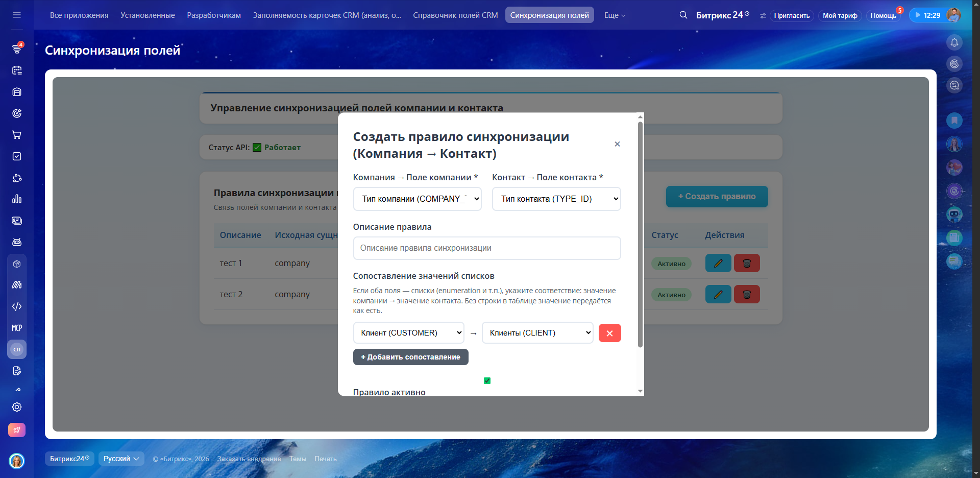Click '+ Добавить сопоставление' button
Image resolution: width=980 pixels, height=478 pixels.
pos(411,357)
